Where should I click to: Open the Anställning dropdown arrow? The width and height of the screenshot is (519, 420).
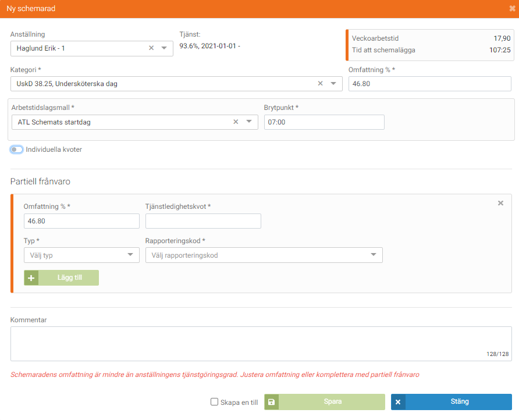point(164,48)
